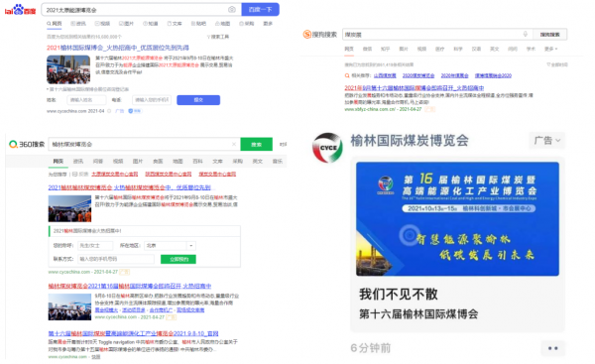
Task: Open 360搜索 logo homepage
Action: coord(27,144)
